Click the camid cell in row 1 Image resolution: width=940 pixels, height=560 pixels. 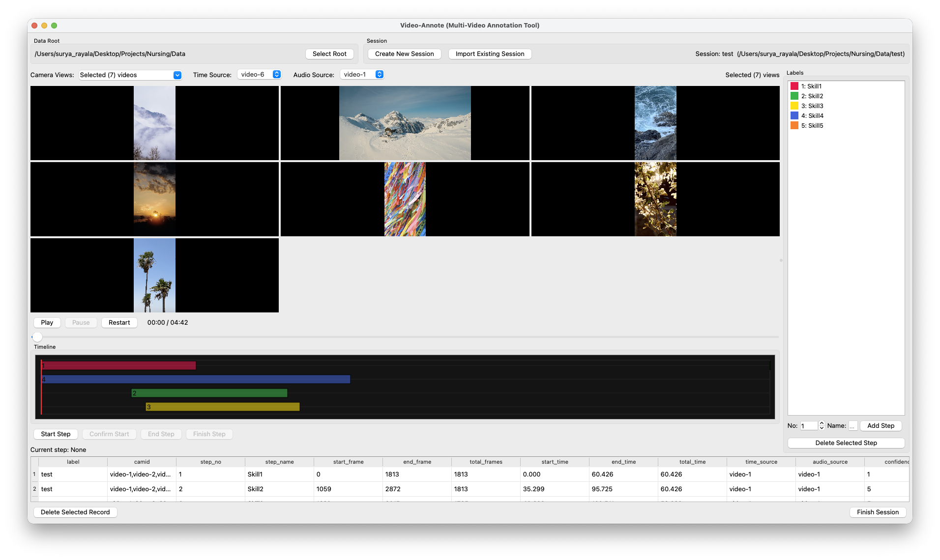142,475
